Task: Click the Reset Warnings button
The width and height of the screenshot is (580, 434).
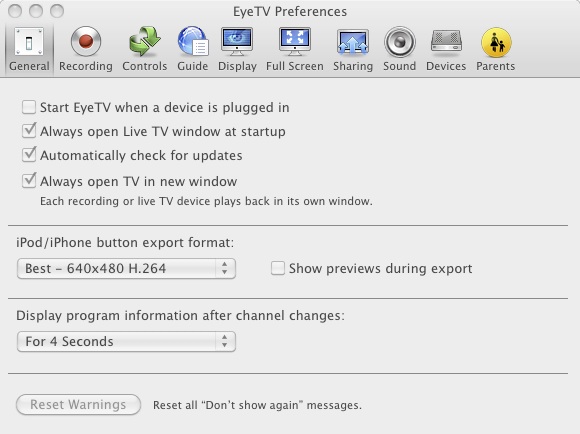Action: coord(78,404)
